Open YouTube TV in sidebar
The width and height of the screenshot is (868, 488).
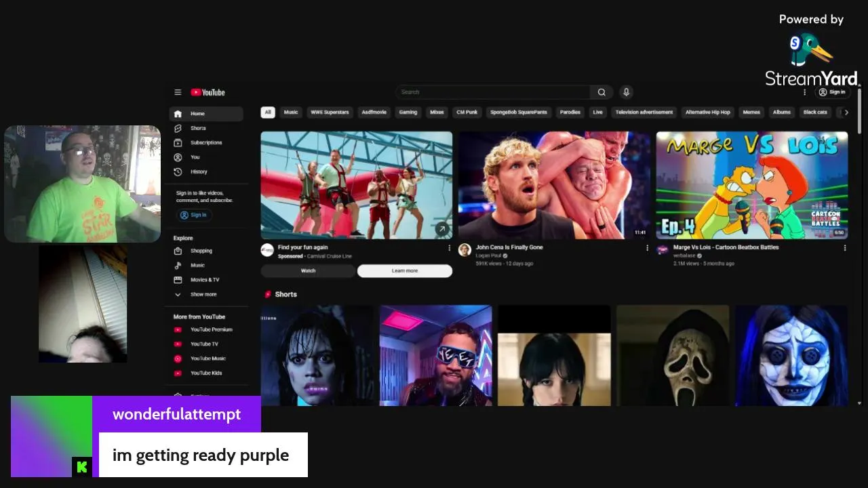(x=206, y=344)
